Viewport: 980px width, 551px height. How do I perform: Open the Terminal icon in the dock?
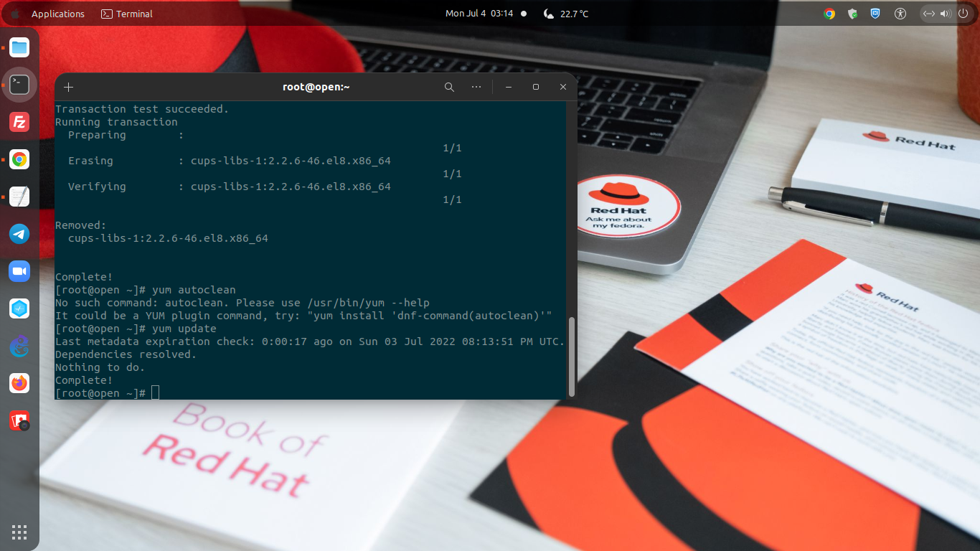19,85
